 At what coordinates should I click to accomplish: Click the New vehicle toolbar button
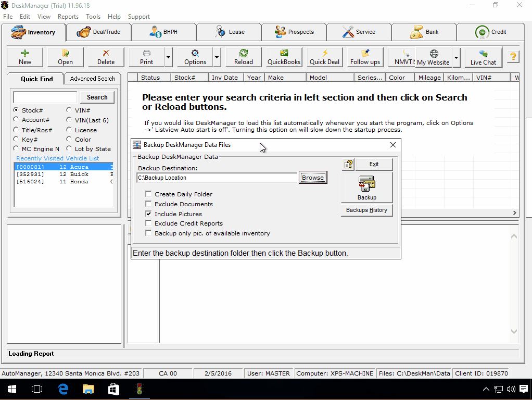(x=25, y=57)
